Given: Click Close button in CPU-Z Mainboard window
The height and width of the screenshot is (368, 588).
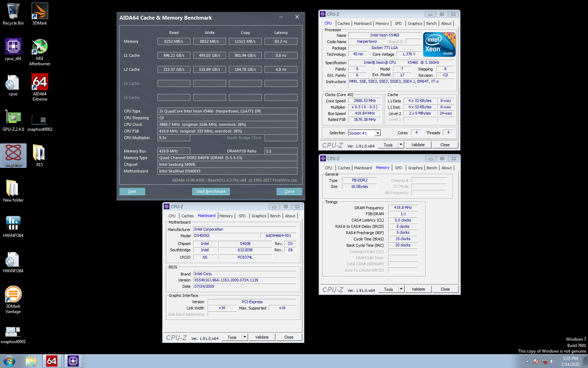Looking at the screenshot, I should [289, 337].
